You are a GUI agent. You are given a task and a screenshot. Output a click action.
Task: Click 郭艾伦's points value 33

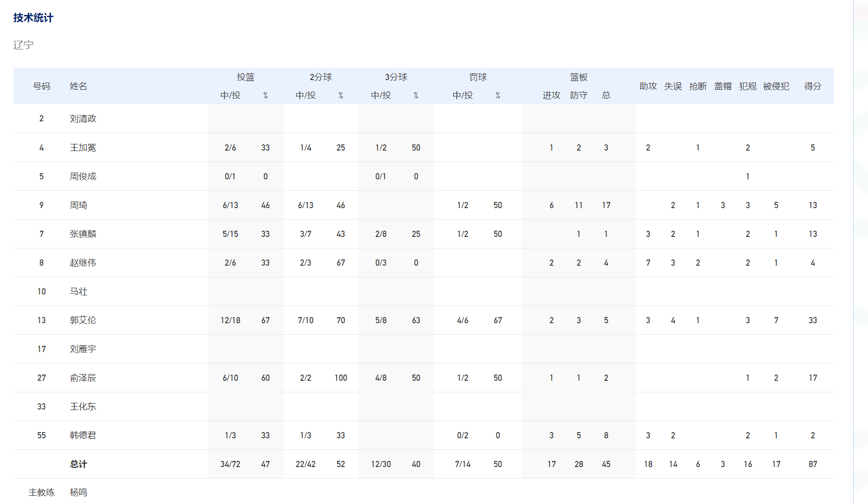click(813, 320)
